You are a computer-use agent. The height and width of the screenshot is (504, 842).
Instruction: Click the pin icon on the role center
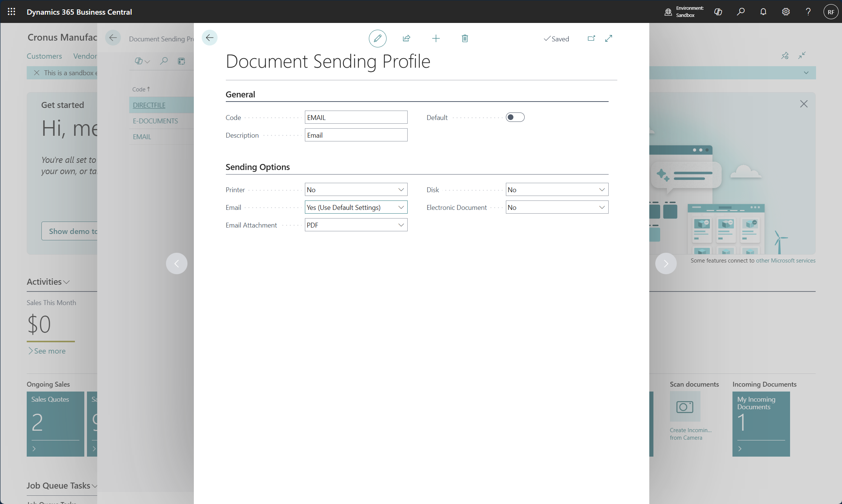coord(785,56)
